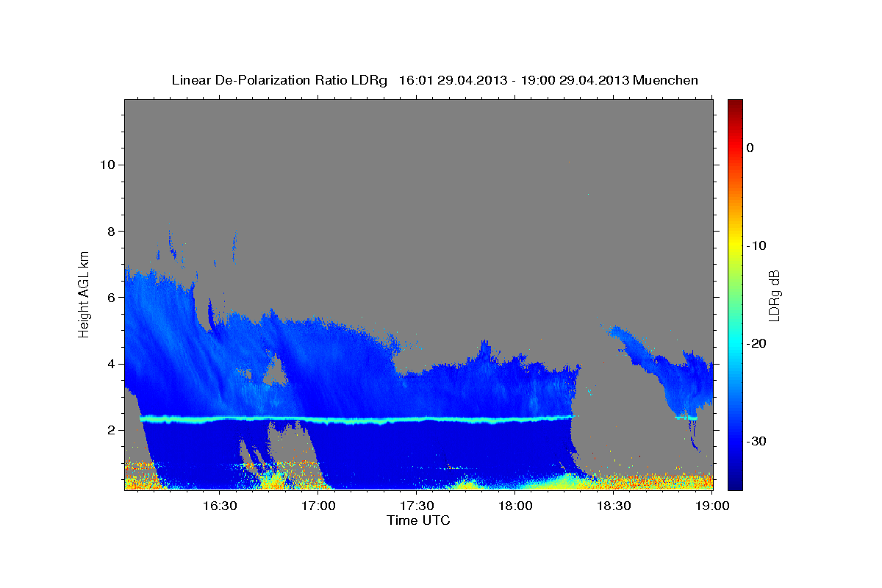Click the 19:00 time tick label
This screenshot has height=588, width=882.
[x=712, y=506]
